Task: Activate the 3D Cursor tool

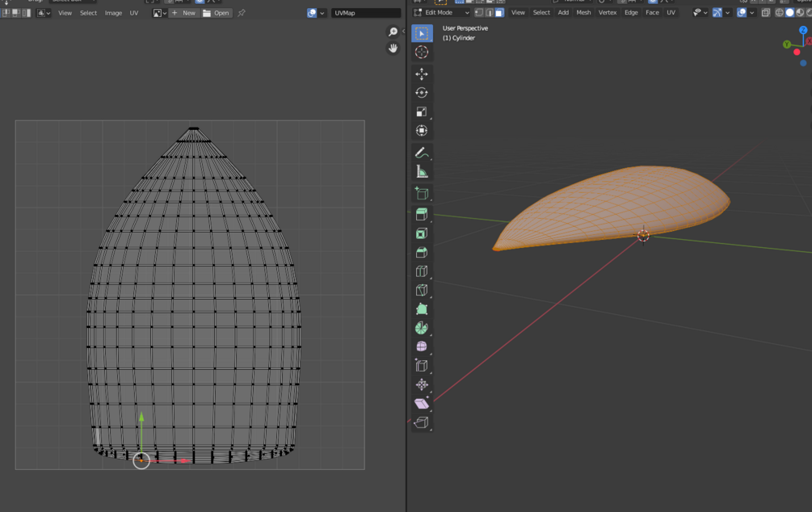Action: point(422,52)
